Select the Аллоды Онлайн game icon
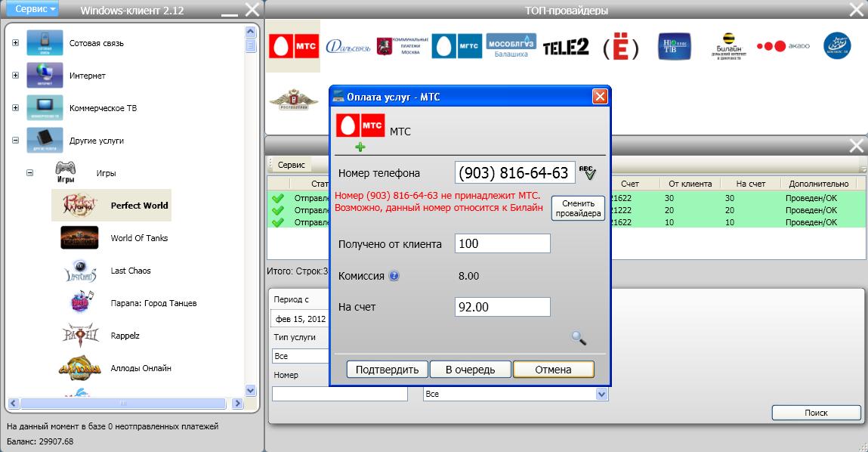Image resolution: width=868 pixels, height=452 pixels. 80,368
